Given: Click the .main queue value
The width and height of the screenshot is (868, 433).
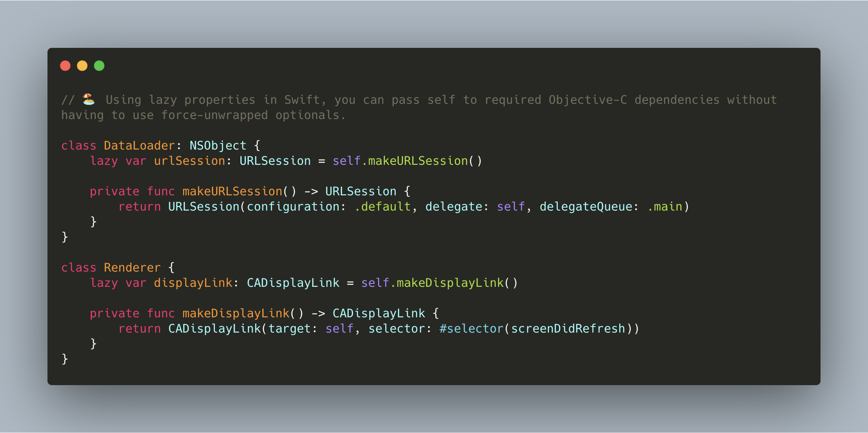Looking at the screenshot, I should tap(665, 207).
